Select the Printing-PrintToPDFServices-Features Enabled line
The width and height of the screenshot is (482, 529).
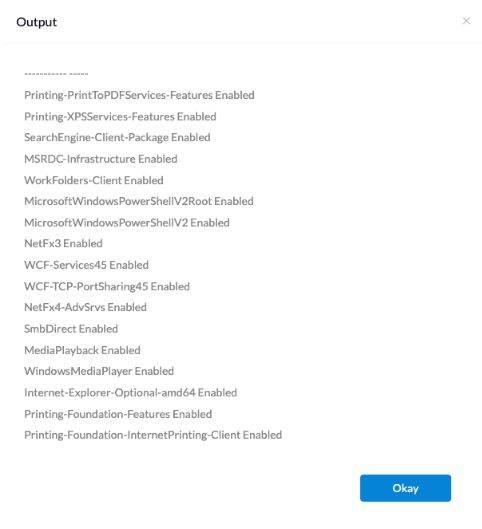[139, 95]
